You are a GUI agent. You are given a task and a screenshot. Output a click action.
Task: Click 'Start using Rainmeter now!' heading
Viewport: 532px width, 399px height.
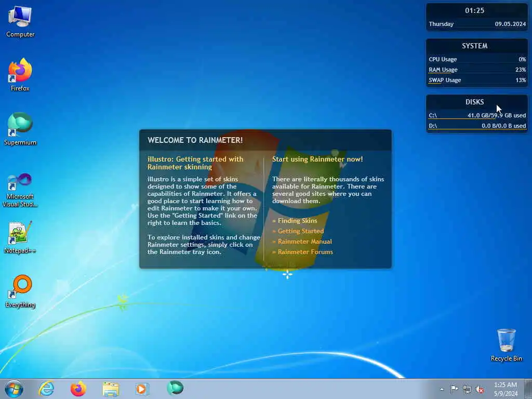317,159
